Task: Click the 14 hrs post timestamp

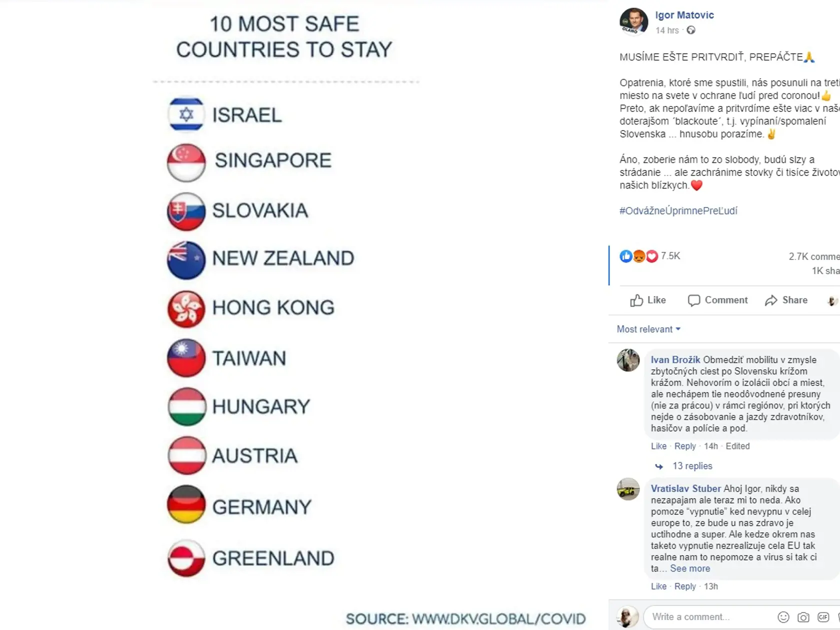Action: click(x=667, y=30)
